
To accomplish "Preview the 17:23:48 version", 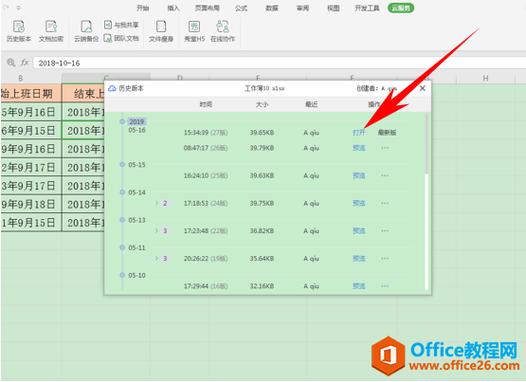I will coord(359,231).
